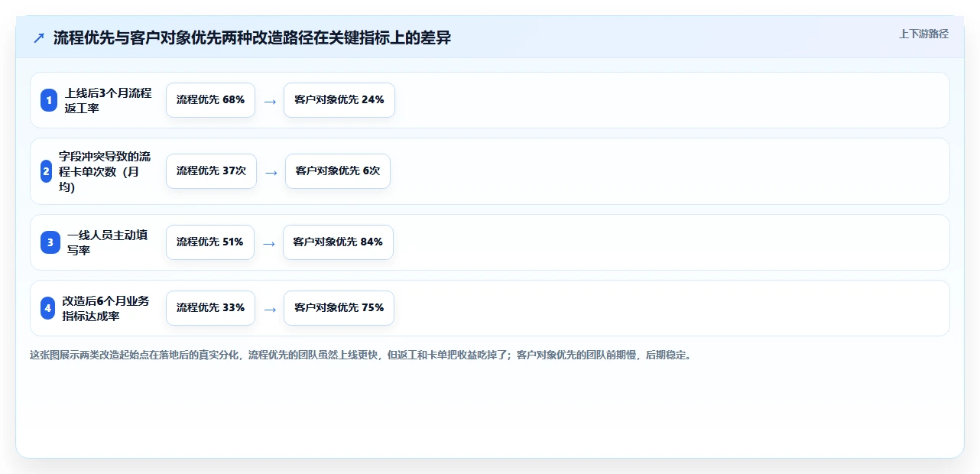Click the arrow between 33% and 75%
The width and height of the screenshot is (980, 474).
pos(270,309)
